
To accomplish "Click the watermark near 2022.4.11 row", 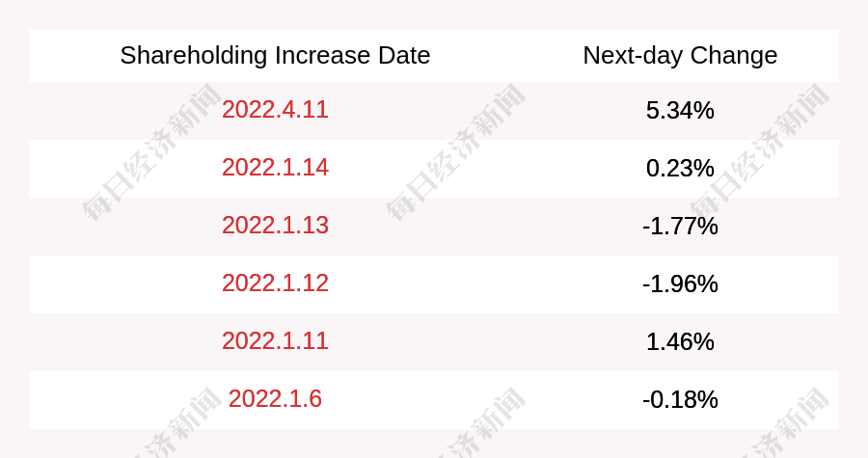I will point(151,152).
